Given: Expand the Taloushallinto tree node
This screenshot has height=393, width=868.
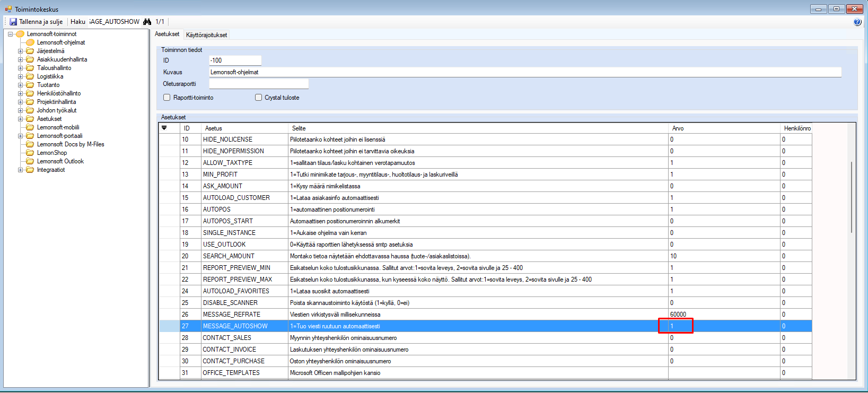Looking at the screenshot, I should 21,68.
